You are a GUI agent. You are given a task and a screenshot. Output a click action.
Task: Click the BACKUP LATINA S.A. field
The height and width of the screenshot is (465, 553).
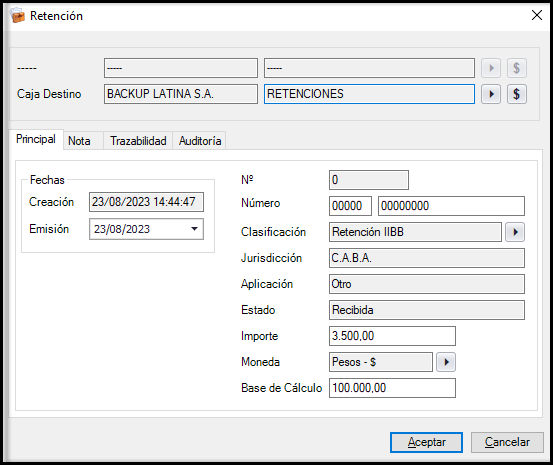click(x=181, y=94)
